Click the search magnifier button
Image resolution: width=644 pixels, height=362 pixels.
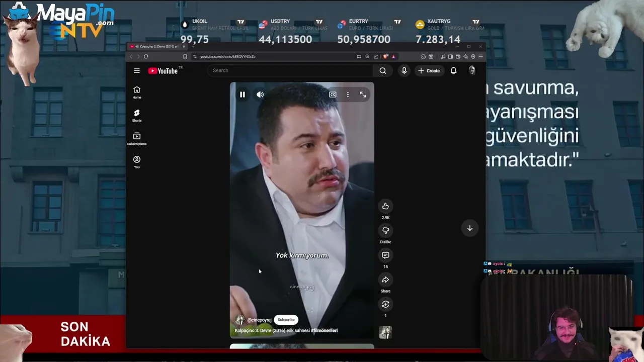point(383,71)
